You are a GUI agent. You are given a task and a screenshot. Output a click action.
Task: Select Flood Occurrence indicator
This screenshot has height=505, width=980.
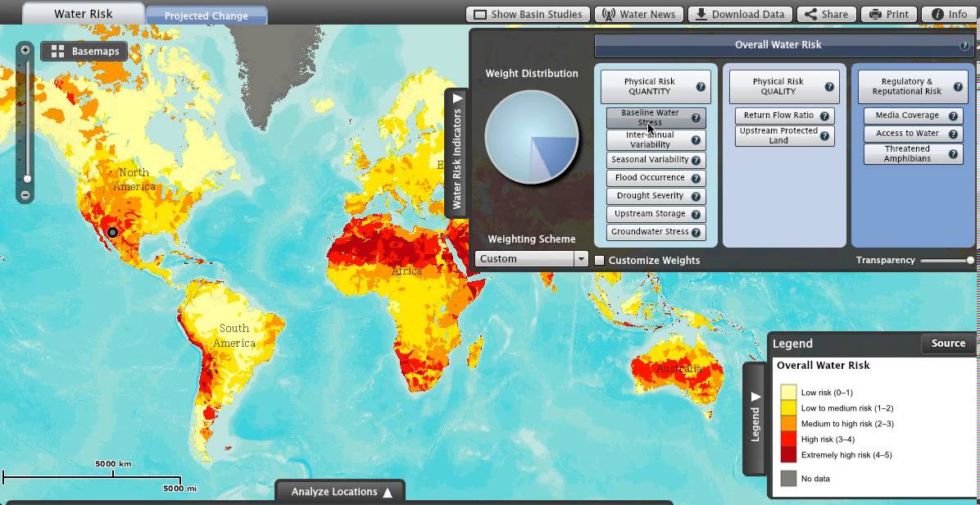click(x=656, y=178)
